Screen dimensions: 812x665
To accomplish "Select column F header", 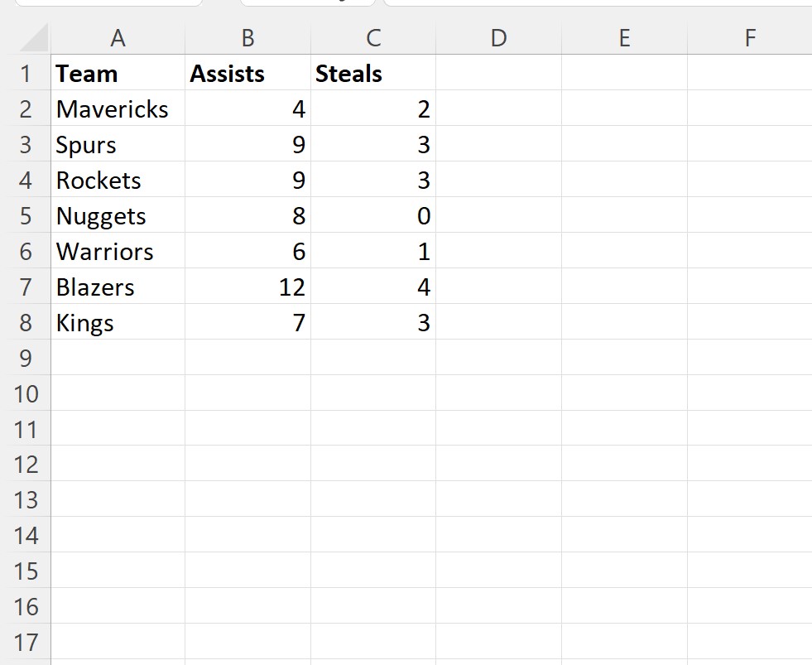I will [x=750, y=38].
